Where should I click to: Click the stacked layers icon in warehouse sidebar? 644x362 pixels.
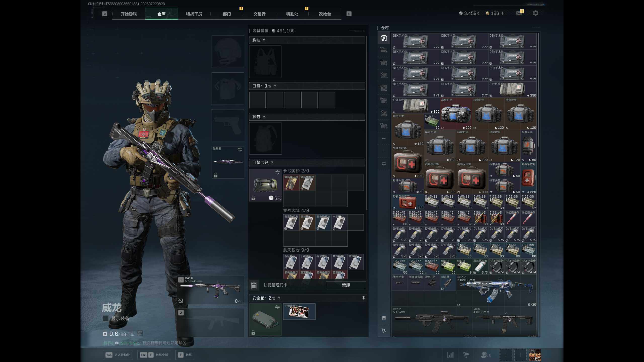(384, 318)
